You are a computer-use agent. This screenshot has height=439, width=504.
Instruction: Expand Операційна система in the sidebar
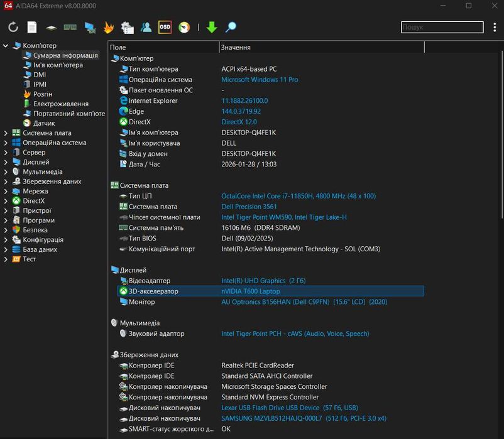(x=6, y=143)
